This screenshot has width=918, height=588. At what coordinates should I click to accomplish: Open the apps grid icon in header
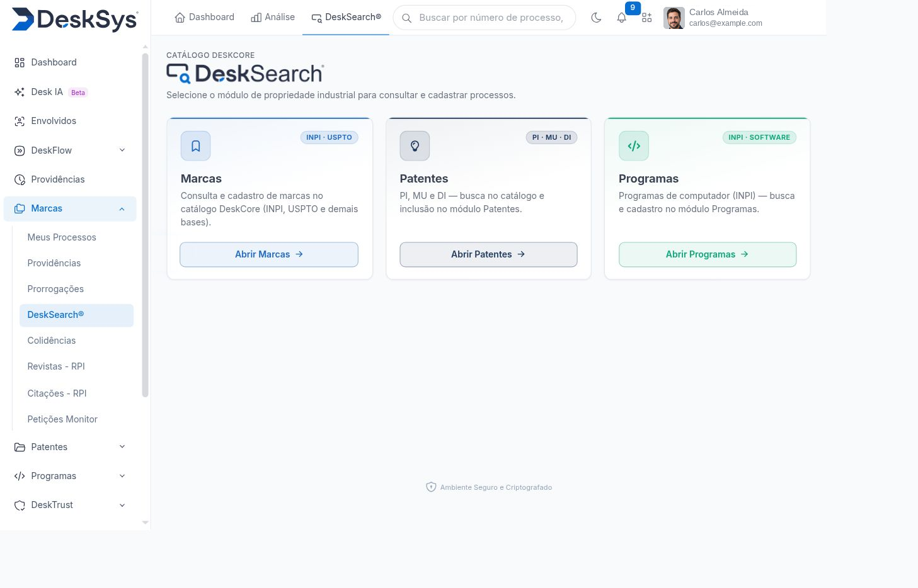click(647, 18)
